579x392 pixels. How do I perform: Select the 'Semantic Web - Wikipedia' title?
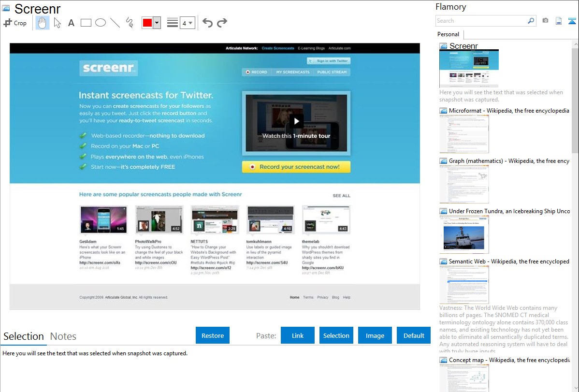pos(509,261)
